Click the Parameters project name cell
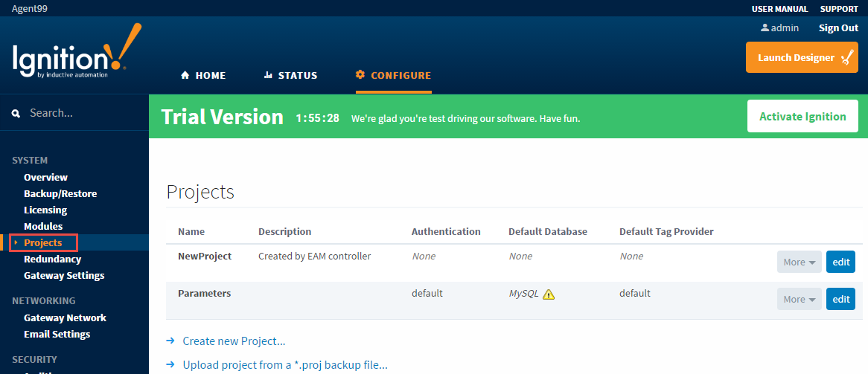Viewport: 868px width, 374px height. (204, 293)
